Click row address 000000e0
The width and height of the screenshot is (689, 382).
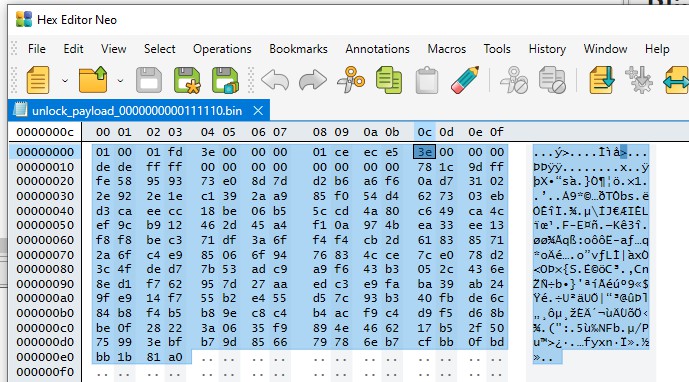point(45,357)
